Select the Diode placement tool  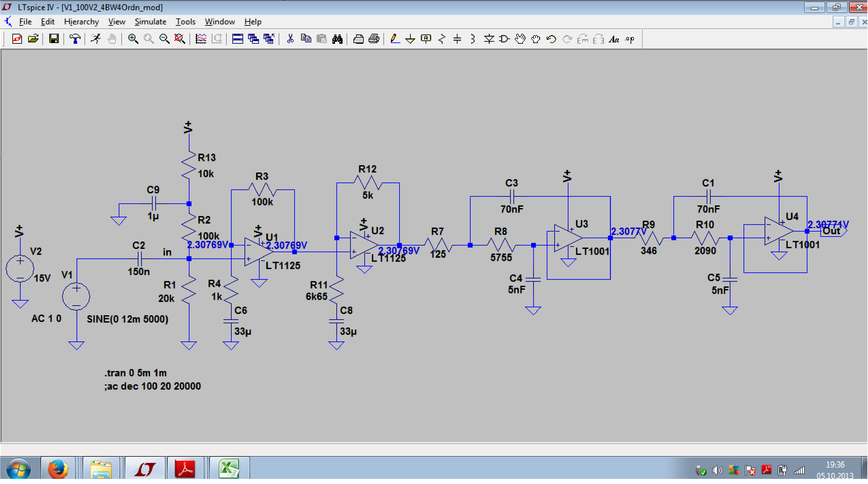pyautogui.click(x=489, y=39)
